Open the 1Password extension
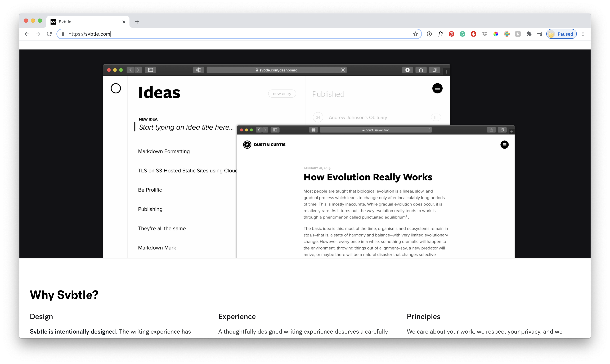Viewport: 610px width, 364px height. coord(429,34)
